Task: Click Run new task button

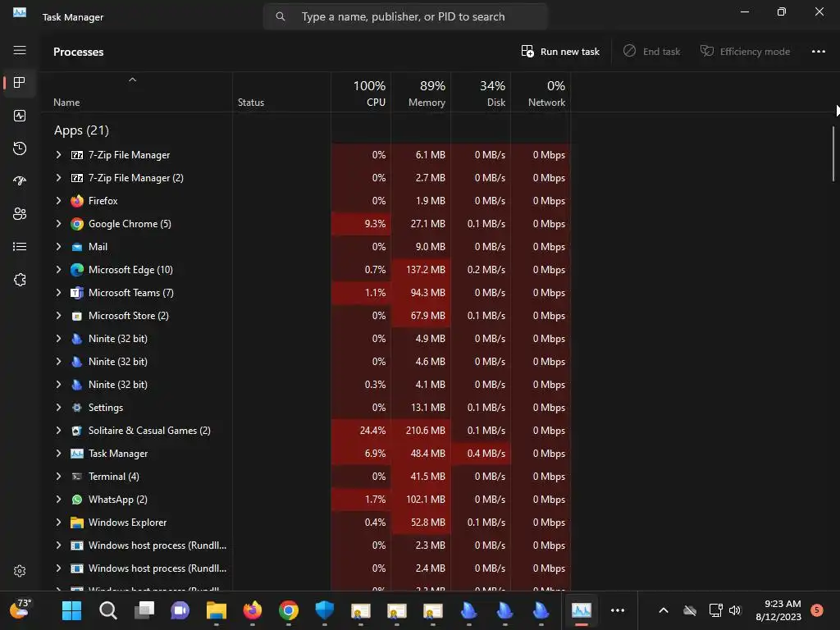Action: [x=560, y=52]
